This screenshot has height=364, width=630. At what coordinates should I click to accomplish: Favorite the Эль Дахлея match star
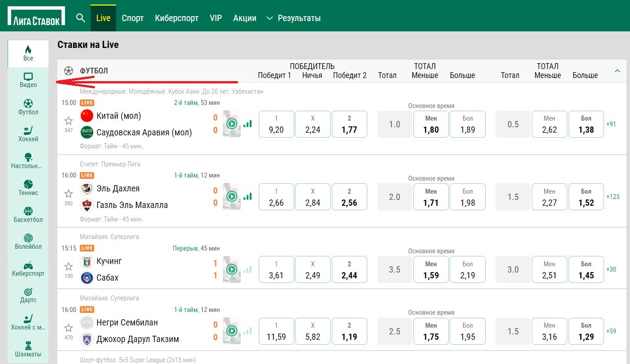click(69, 194)
